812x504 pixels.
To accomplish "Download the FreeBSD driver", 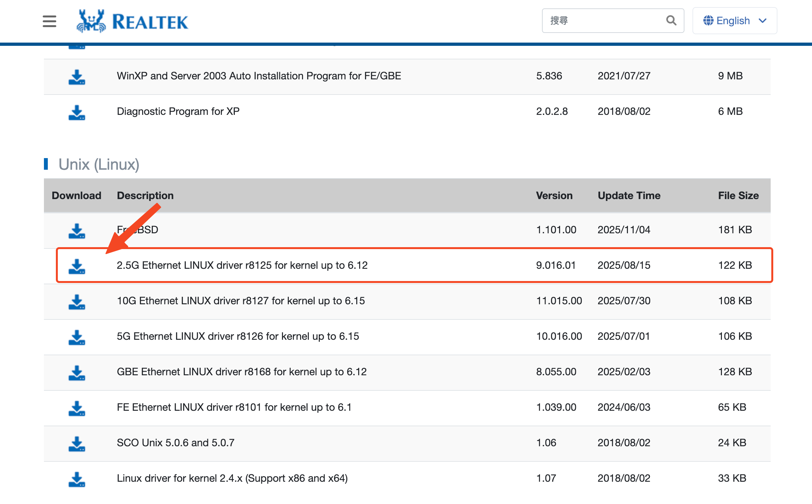I will (x=77, y=231).
